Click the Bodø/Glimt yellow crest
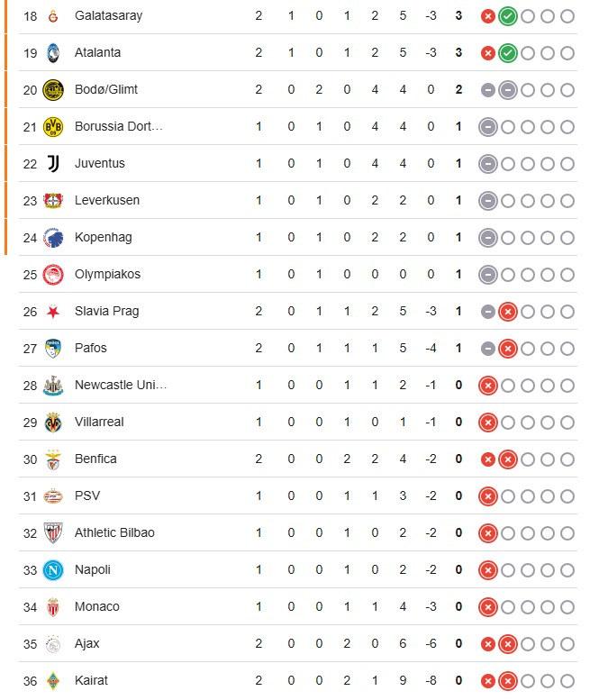 click(x=53, y=90)
